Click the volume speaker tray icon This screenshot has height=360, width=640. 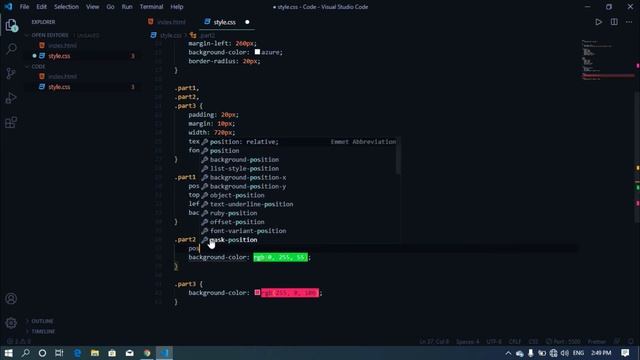565,353
